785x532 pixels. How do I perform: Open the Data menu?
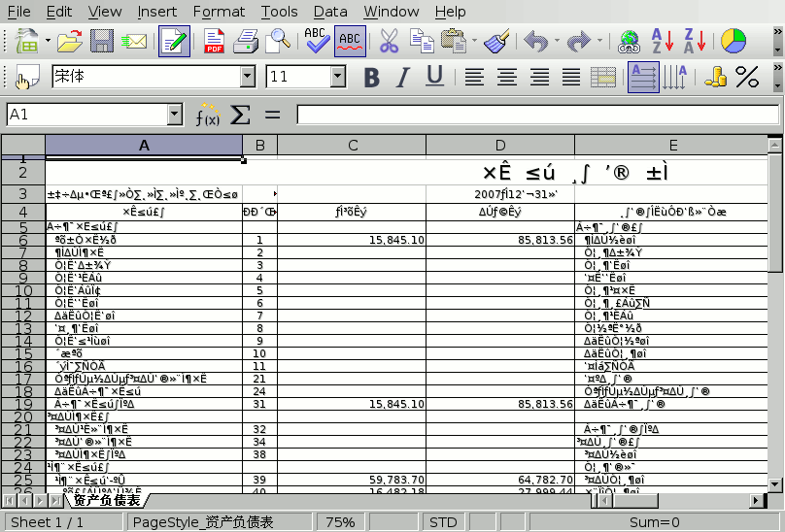point(330,12)
